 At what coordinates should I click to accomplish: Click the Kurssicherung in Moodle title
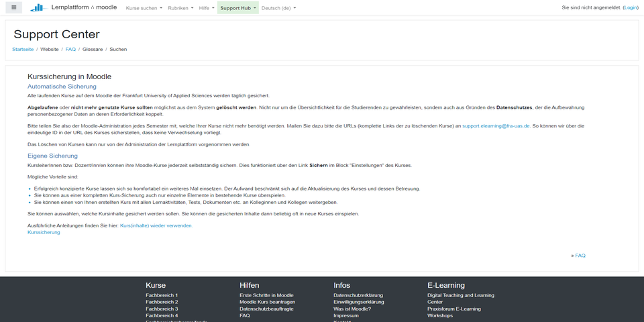69,76
